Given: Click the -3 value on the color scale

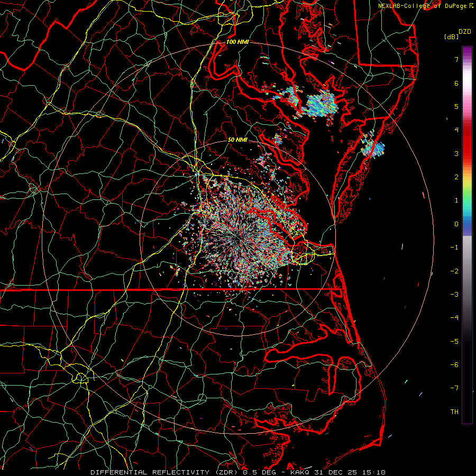Looking at the screenshot, I should pos(454,295).
